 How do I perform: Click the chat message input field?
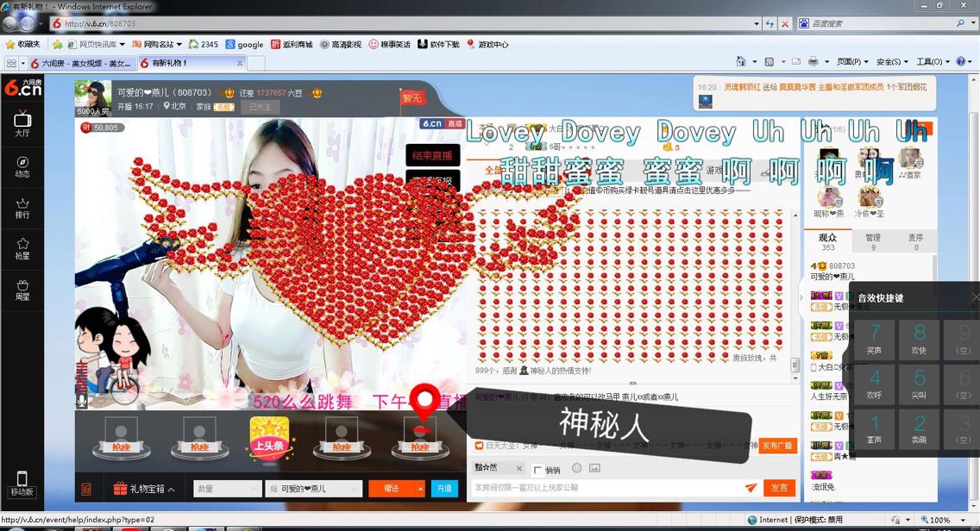606,487
